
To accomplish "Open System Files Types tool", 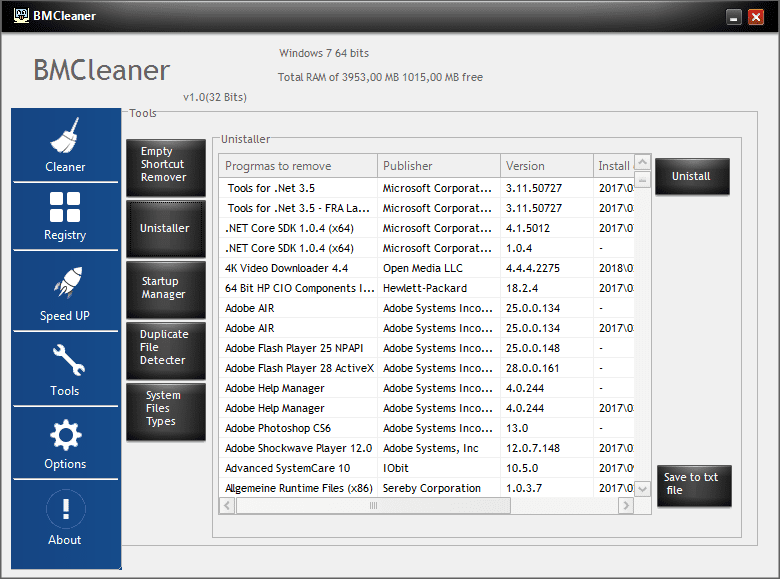I will click(166, 411).
